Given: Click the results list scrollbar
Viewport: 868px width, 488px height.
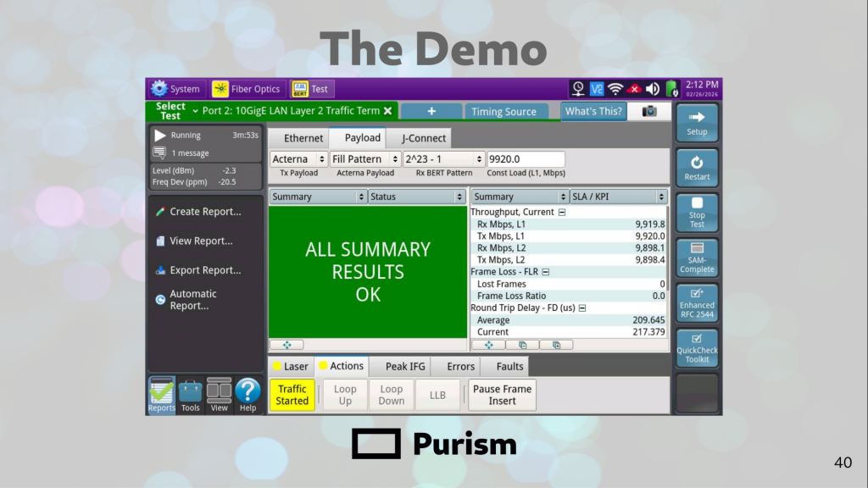Looking at the screenshot, I should click(x=668, y=247).
